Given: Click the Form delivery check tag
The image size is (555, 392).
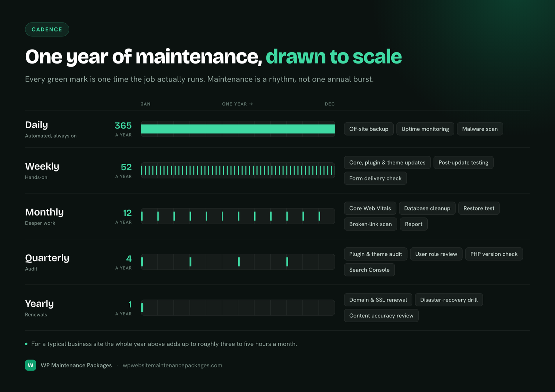Looking at the screenshot, I should coord(375,178).
